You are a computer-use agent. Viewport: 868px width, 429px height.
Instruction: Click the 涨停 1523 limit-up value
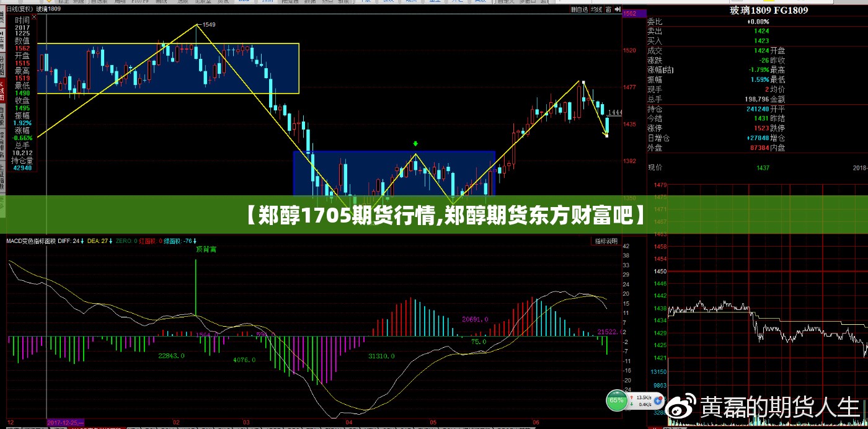click(x=762, y=128)
